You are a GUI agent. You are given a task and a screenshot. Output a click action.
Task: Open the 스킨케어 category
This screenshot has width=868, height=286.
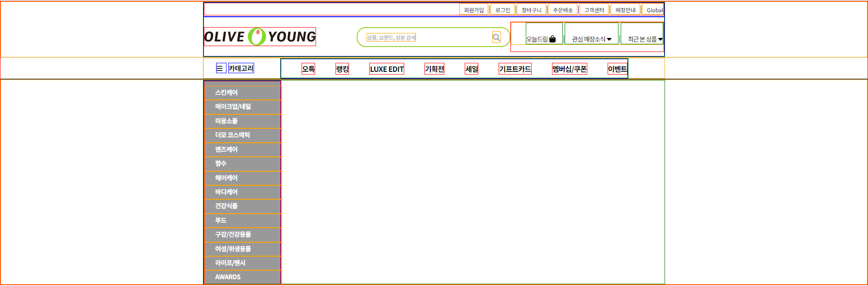[243, 93]
